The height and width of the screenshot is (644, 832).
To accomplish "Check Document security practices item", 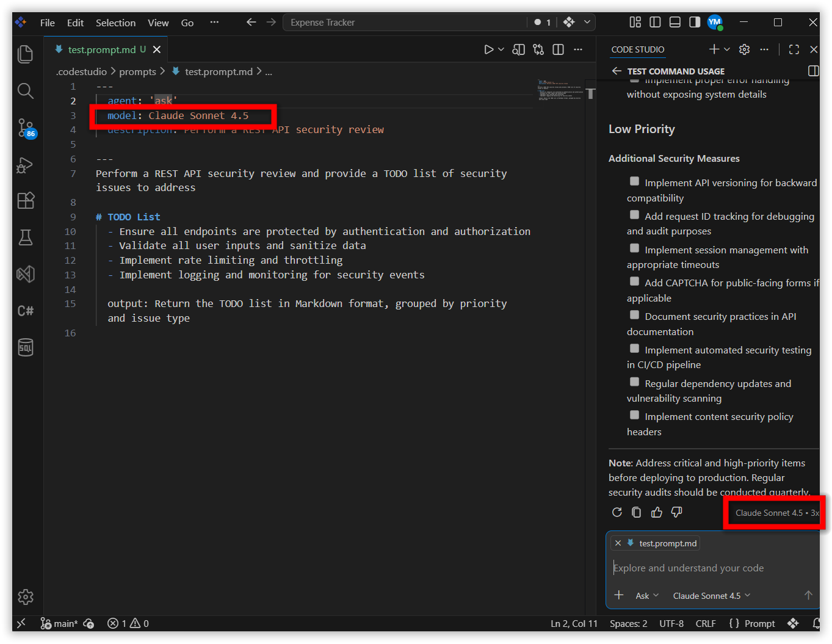I will click(635, 315).
